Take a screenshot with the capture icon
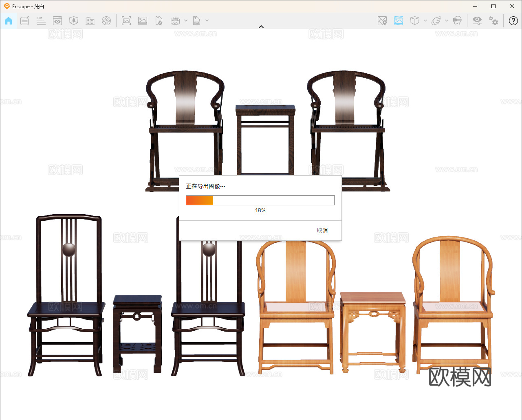The image size is (522, 420). coord(126,21)
